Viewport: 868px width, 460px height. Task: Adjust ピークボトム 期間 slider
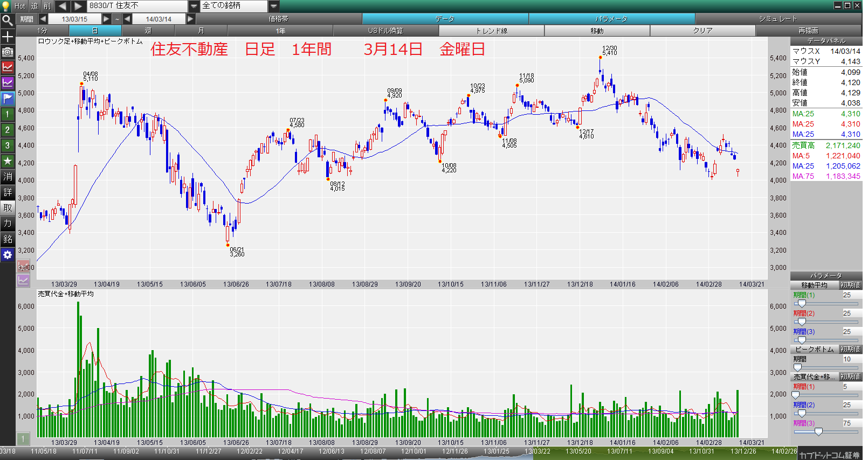coord(797,368)
